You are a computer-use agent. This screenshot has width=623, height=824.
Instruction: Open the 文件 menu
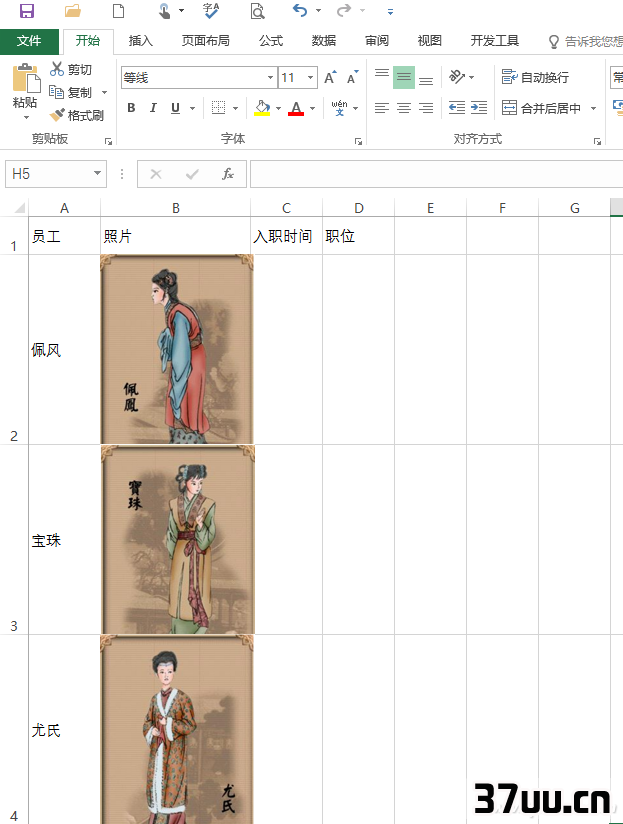click(x=29, y=41)
